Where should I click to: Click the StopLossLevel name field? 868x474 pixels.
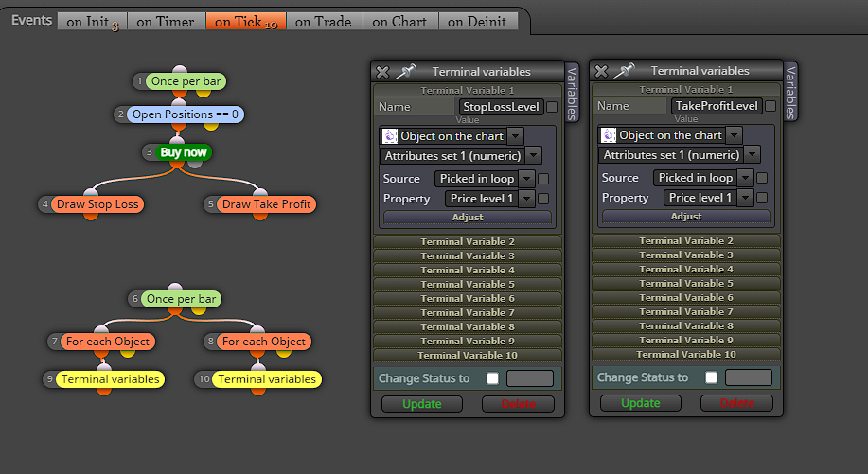point(501,107)
